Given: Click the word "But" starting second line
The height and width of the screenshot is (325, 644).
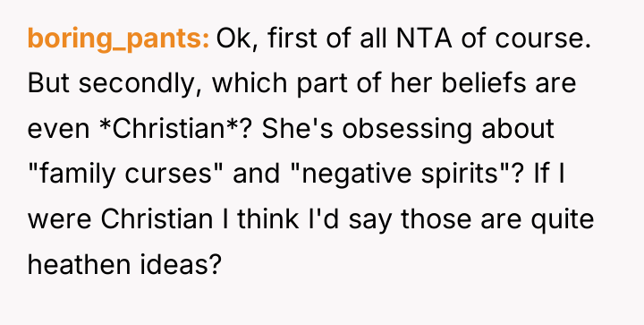Looking at the screenshot, I should (49, 83).
